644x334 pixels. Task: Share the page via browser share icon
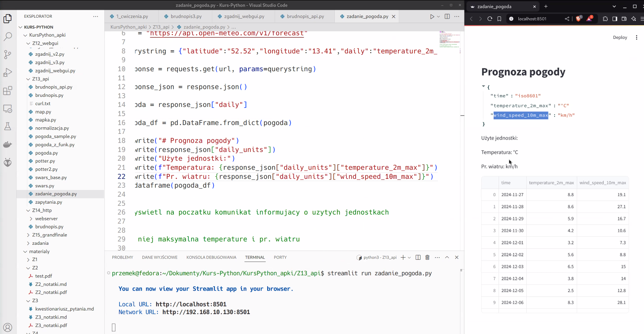click(567, 19)
